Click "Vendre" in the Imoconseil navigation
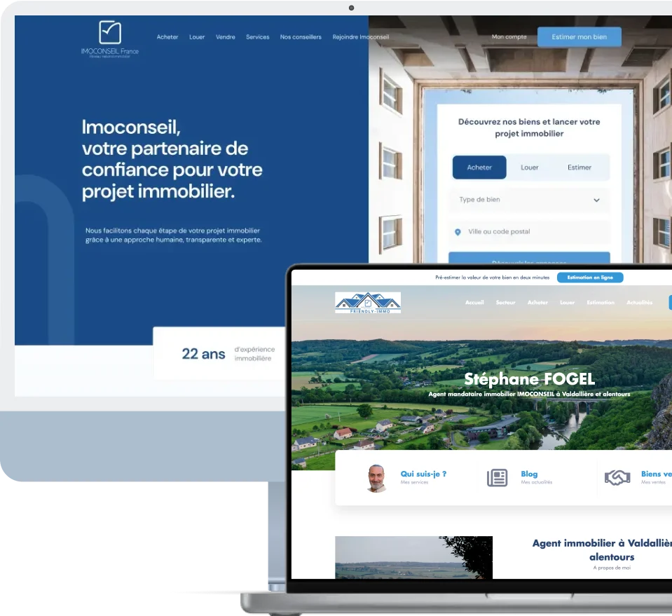The width and height of the screenshot is (672, 616). tap(225, 36)
